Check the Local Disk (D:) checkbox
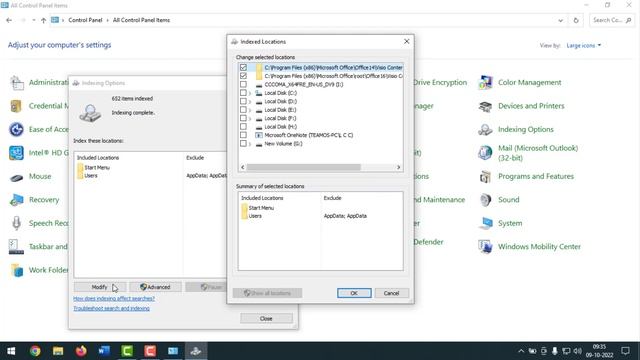640x360 pixels. click(x=243, y=101)
